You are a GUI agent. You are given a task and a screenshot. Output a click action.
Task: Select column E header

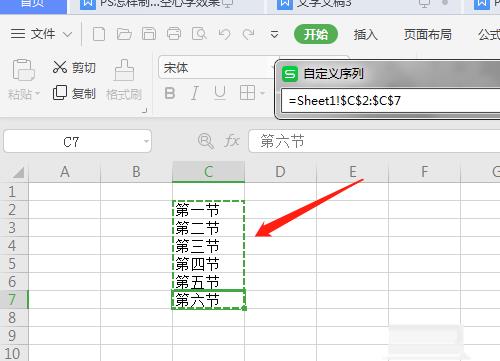point(352,172)
